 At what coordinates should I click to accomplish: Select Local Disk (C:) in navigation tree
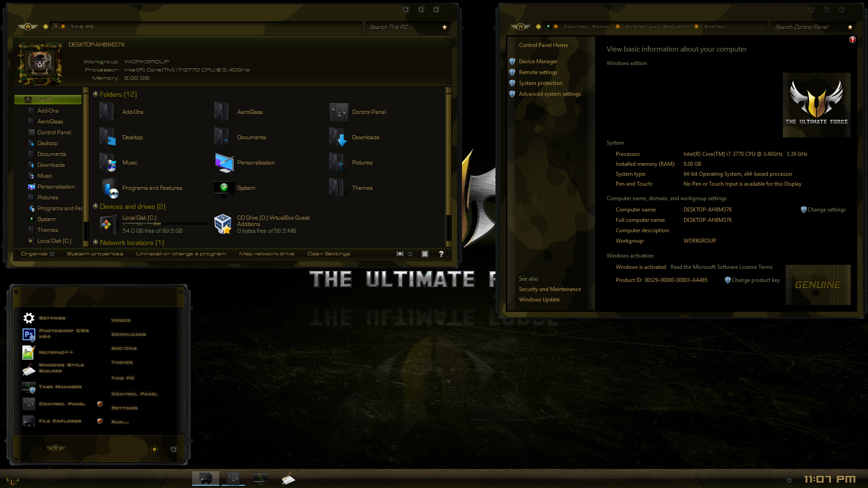[54, 241]
